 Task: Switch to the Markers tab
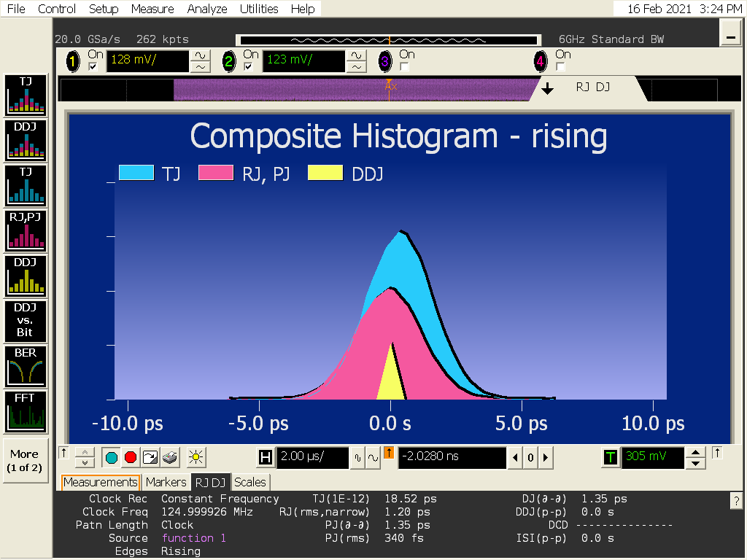tap(166, 483)
